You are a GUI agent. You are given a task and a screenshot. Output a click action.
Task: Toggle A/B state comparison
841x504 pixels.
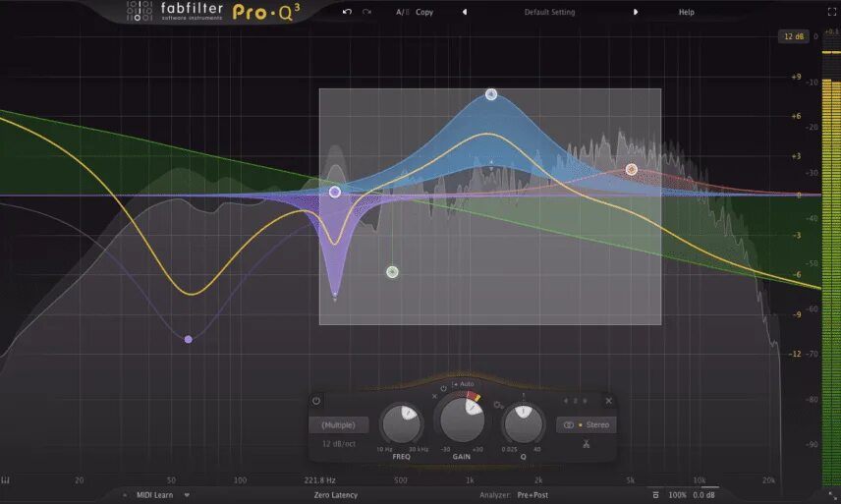click(x=403, y=12)
